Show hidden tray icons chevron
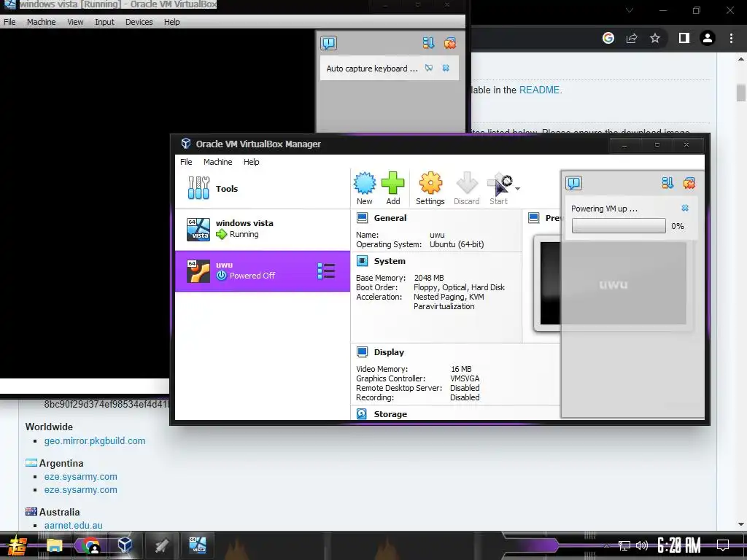The image size is (747, 560). click(x=606, y=545)
